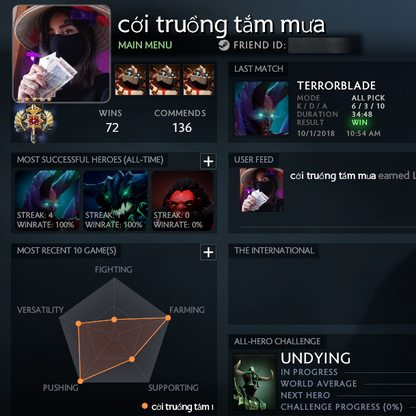Select the middle featured hero icon
This screenshot has height=416, width=416.
[164, 80]
